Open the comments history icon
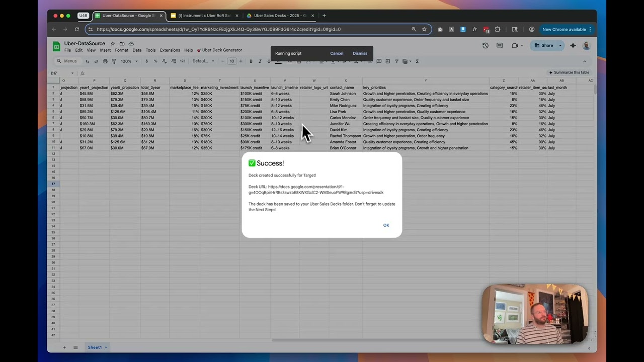 (x=500, y=45)
